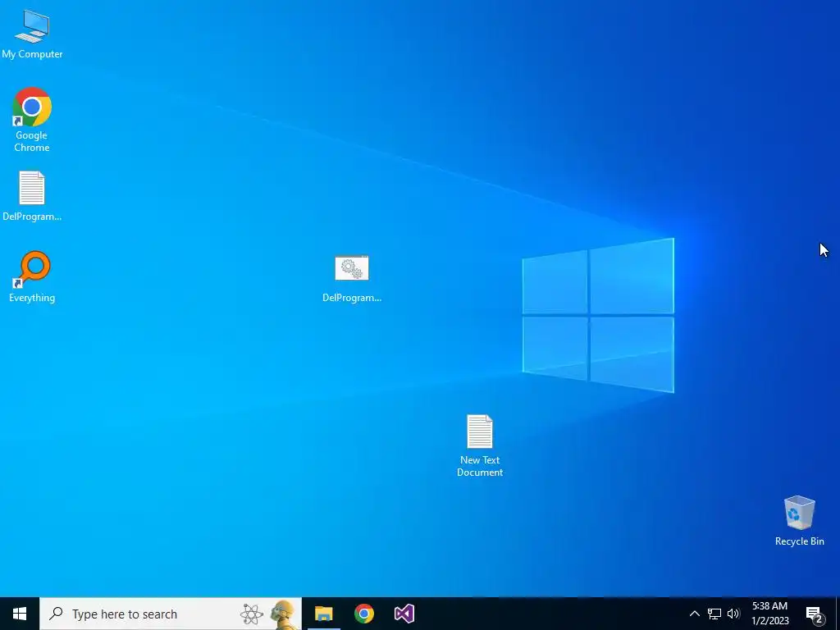Open the clock showing 5:38 AM
This screenshot has width=840, height=630.
tap(769, 614)
